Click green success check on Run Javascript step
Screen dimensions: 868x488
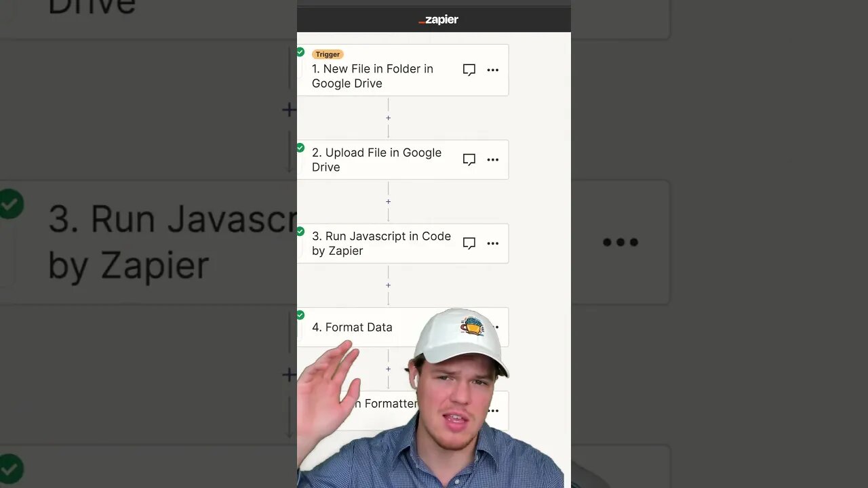pyautogui.click(x=300, y=231)
